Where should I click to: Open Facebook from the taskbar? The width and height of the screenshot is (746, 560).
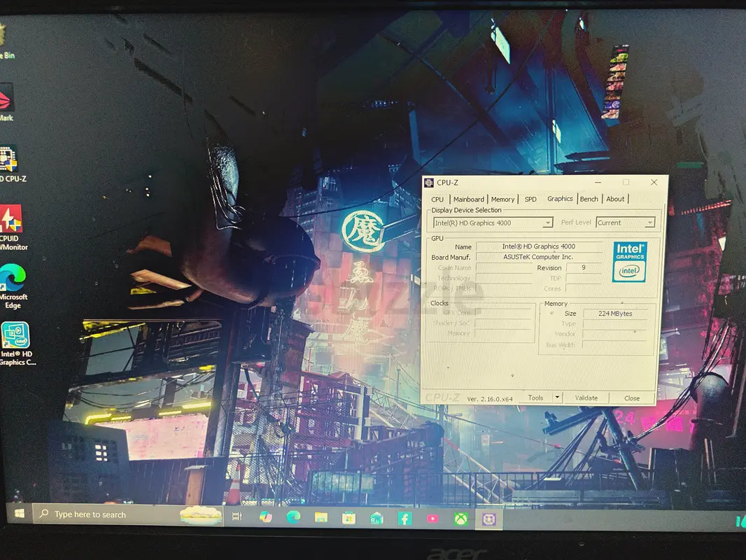(x=405, y=519)
